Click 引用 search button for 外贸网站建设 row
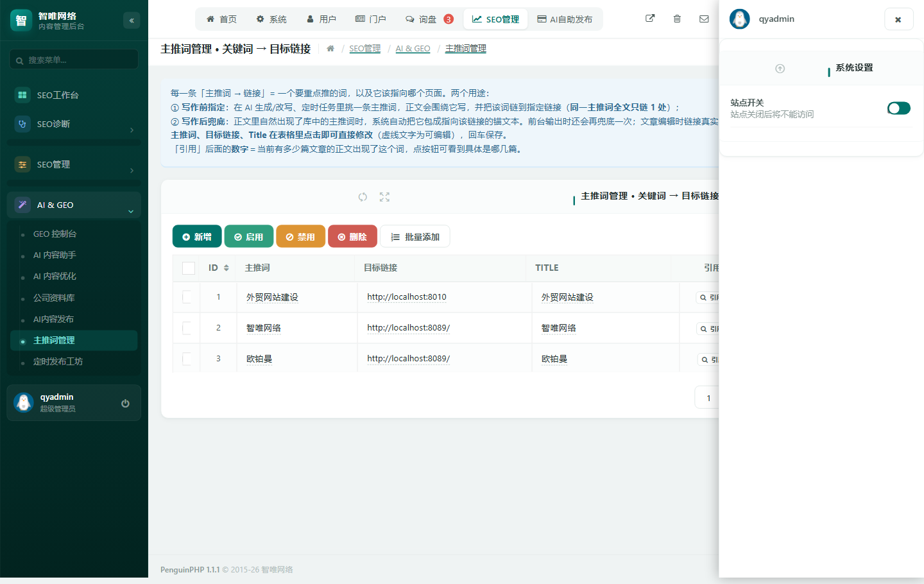The image size is (924, 584). [x=707, y=298]
